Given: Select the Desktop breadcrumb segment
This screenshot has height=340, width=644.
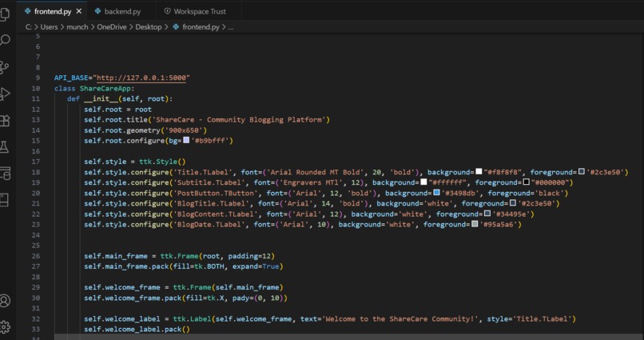Looking at the screenshot, I should pos(149,26).
